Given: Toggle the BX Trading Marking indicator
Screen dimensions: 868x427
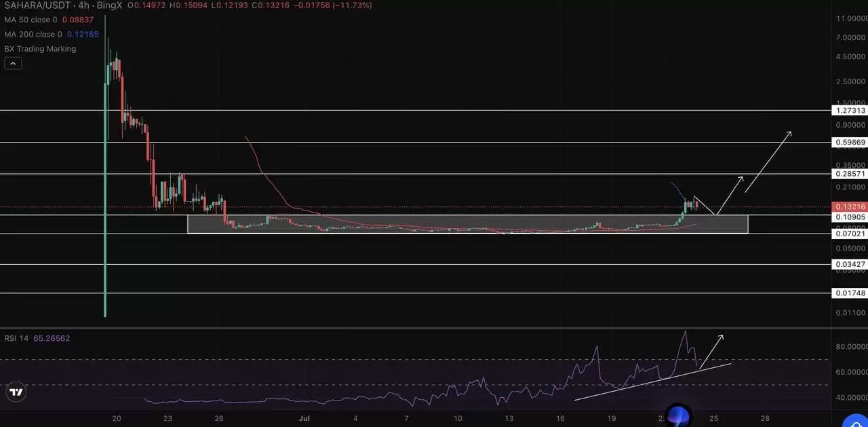Looking at the screenshot, I should tap(41, 49).
